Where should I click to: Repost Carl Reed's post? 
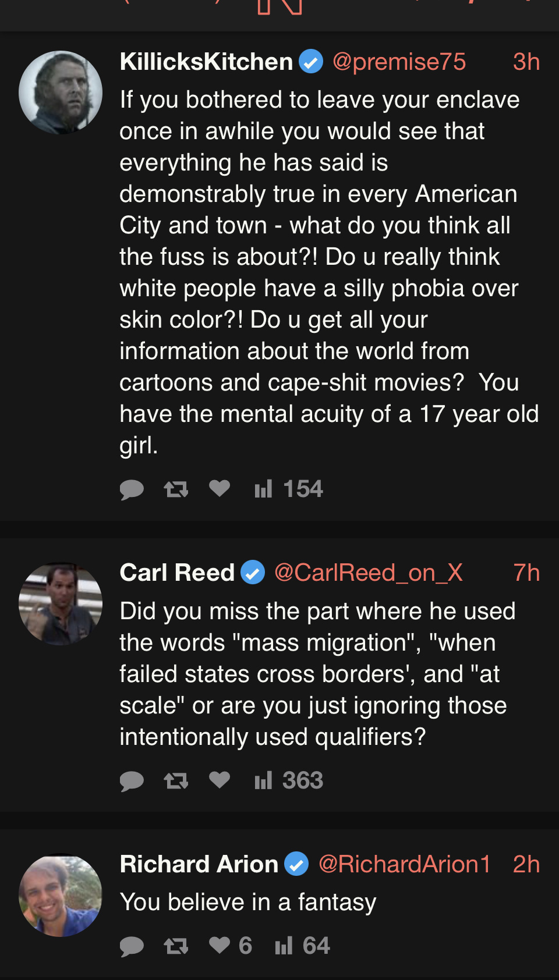[x=176, y=781]
